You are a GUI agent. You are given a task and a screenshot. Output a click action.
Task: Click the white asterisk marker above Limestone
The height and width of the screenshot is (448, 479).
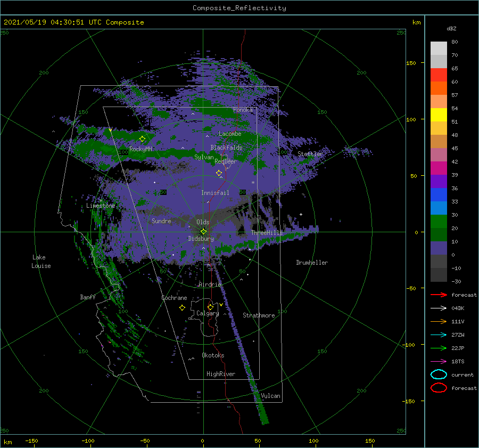pyautogui.click(x=101, y=201)
